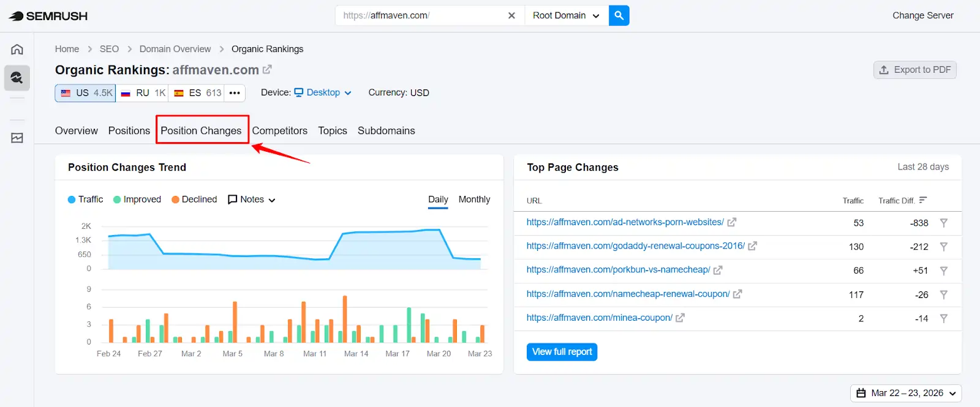Switch chart to Daily view
Viewport: 980px width, 407px height.
(x=438, y=200)
